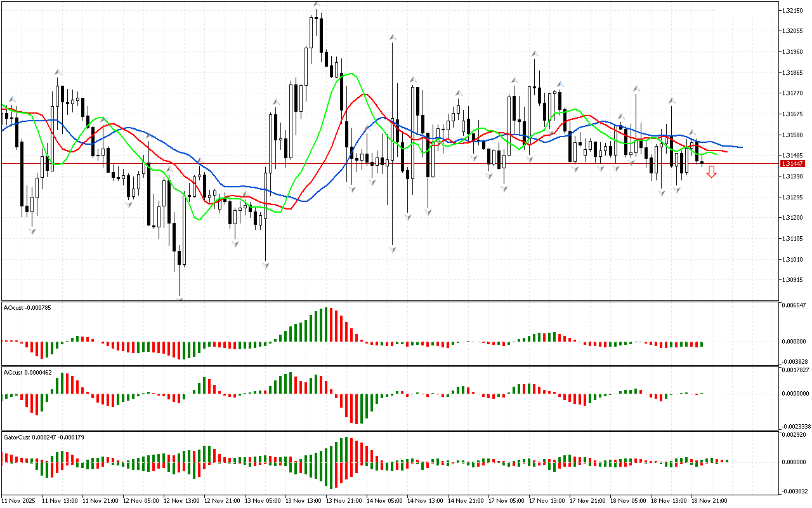Click the 11 Nov 2025 date label
The width and height of the screenshot is (812, 508).
19,501
